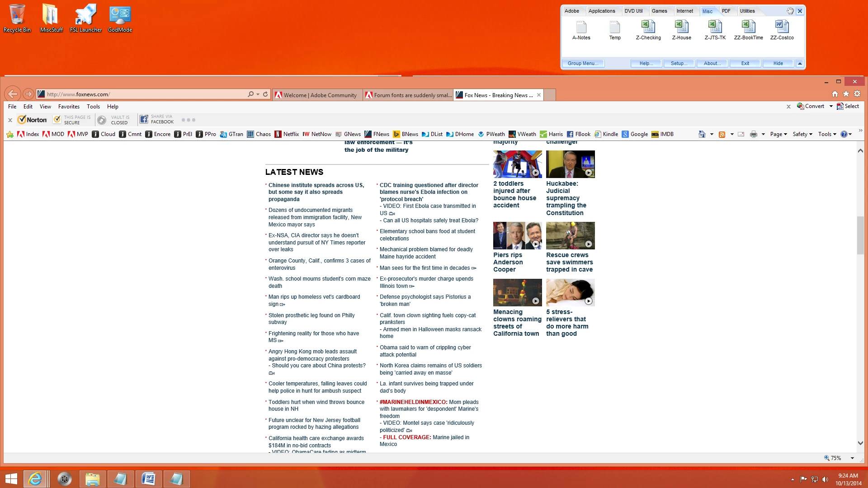Open the Favorites menu
The height and width of the screenshot is (488, 868).
tap(69, 107)
